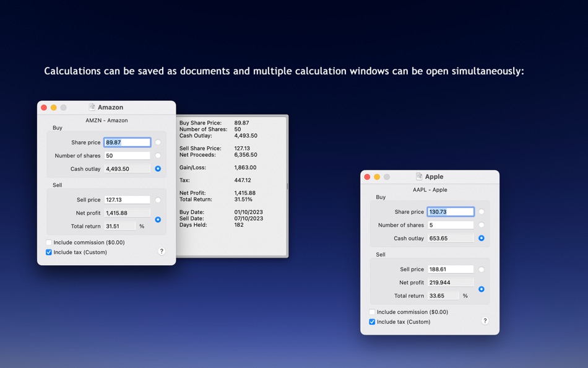Click Number of shares field showing 50
The image size is (588, 368).
click(x=127, y=156)
